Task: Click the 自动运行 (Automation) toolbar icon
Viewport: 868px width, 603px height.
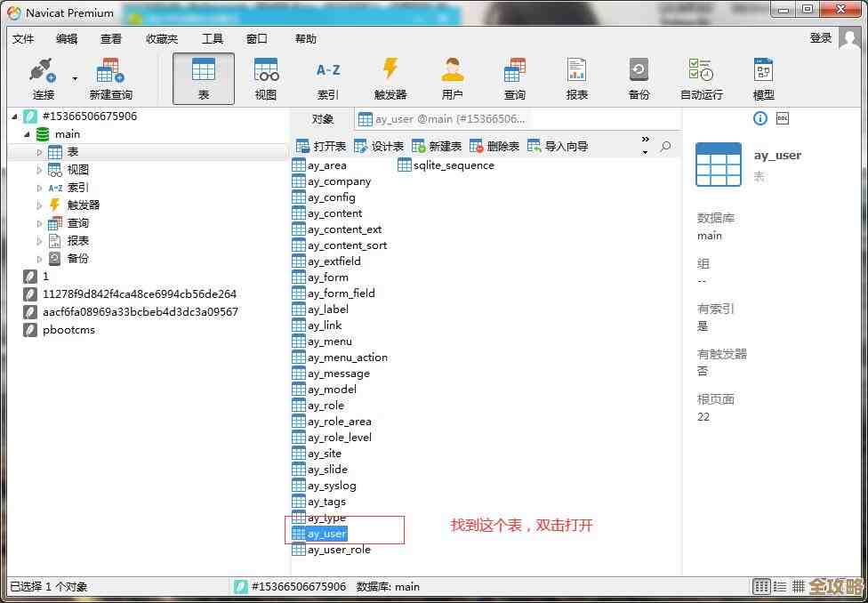Action: [701, 78]
